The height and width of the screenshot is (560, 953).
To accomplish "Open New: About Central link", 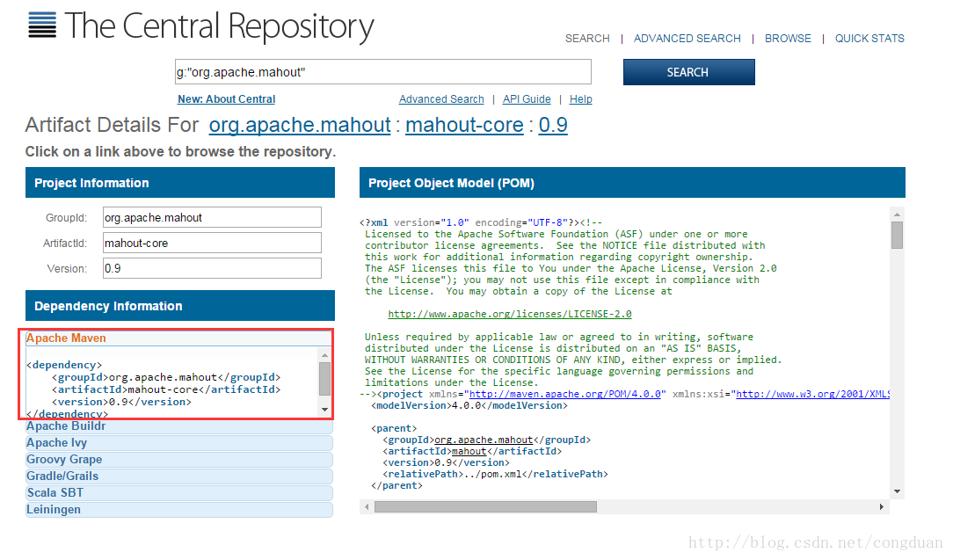I will pyautogui.click(x=226, y=99).
